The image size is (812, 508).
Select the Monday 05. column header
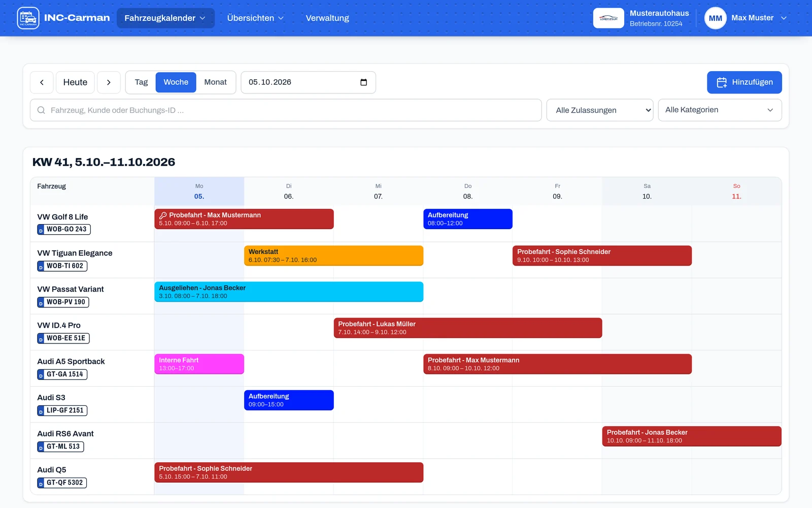pos(199,192)
